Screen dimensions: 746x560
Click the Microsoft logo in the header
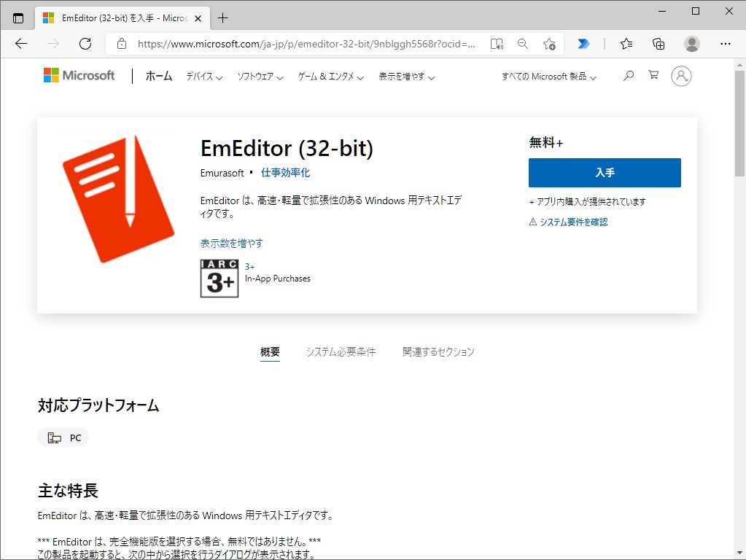78,75
